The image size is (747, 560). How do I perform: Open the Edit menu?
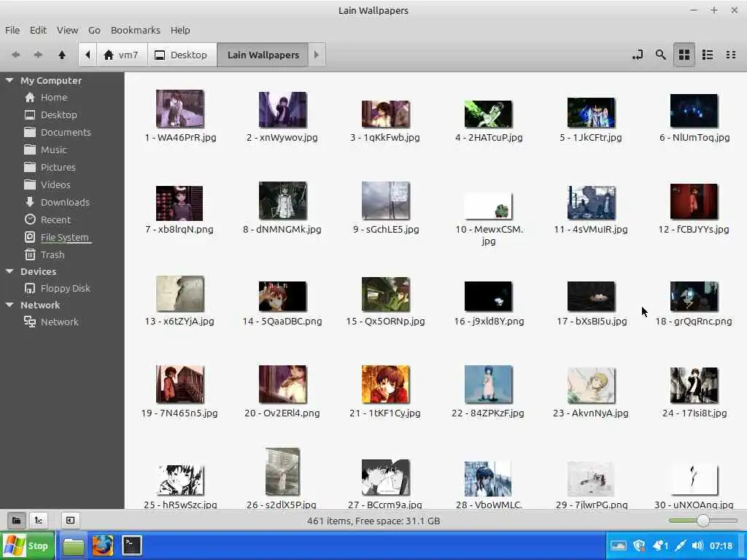[x=38, y=30]
